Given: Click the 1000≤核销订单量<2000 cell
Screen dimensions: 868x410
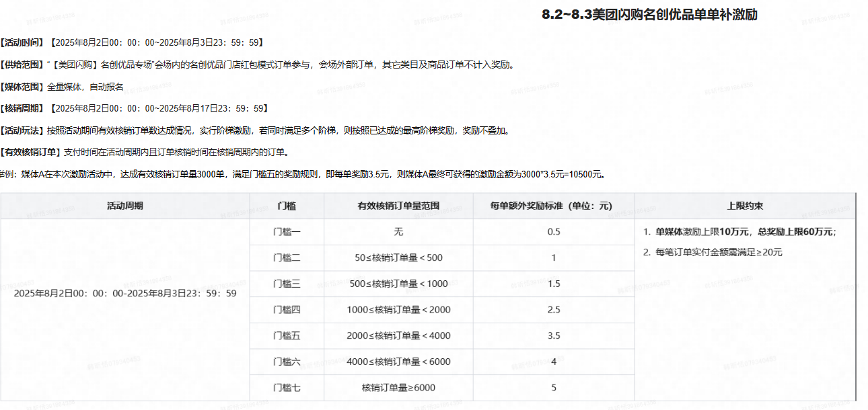Looking at the screenshot, I should 398,310.
